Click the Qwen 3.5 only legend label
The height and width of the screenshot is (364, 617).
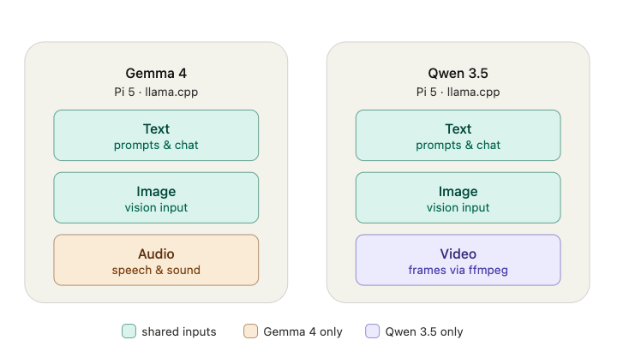tap(424, 331)
